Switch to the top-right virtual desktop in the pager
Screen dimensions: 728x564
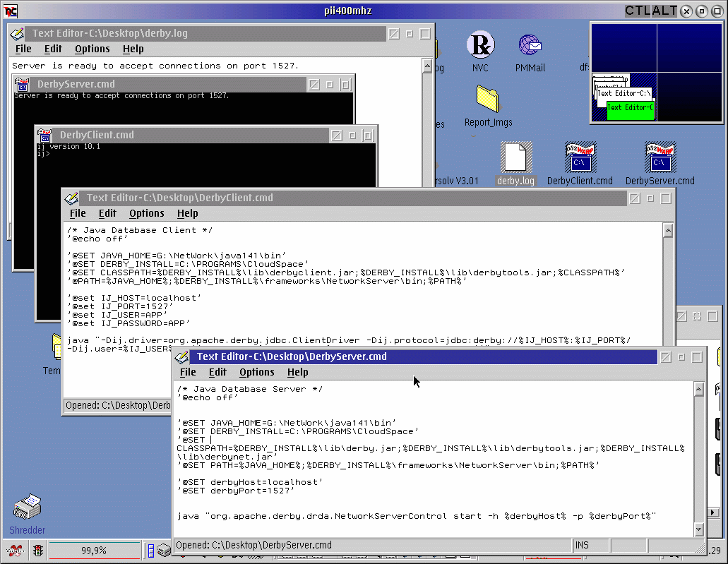[x=691, y=47]
